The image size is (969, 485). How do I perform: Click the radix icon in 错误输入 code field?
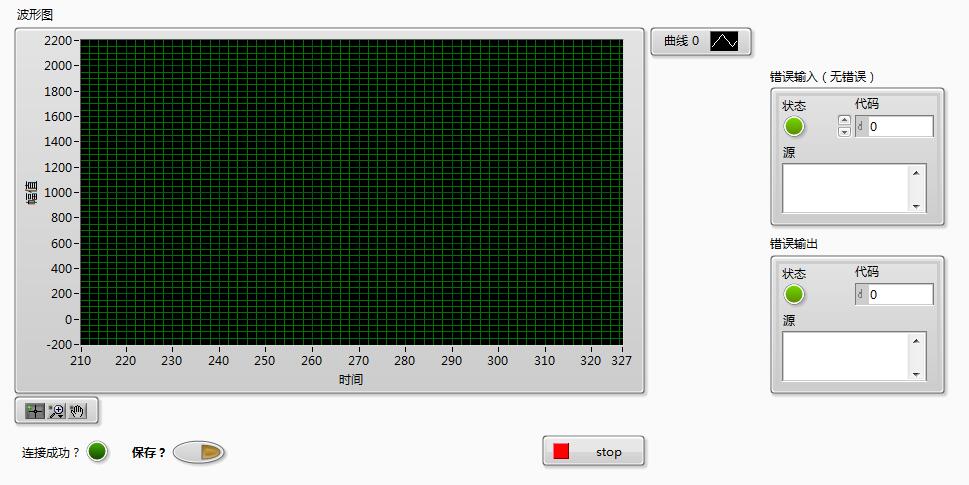tap(861, 127)
